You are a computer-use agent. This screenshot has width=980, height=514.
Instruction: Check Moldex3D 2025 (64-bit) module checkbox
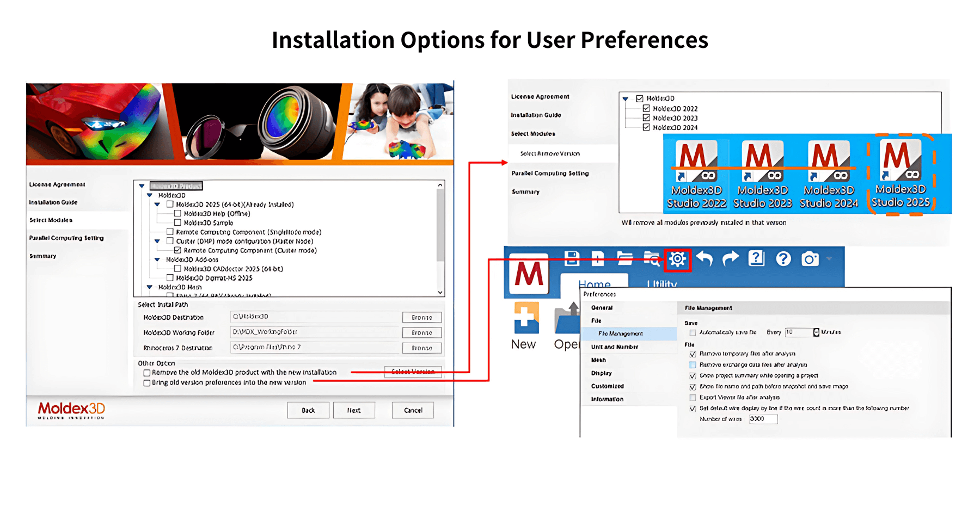170,205
